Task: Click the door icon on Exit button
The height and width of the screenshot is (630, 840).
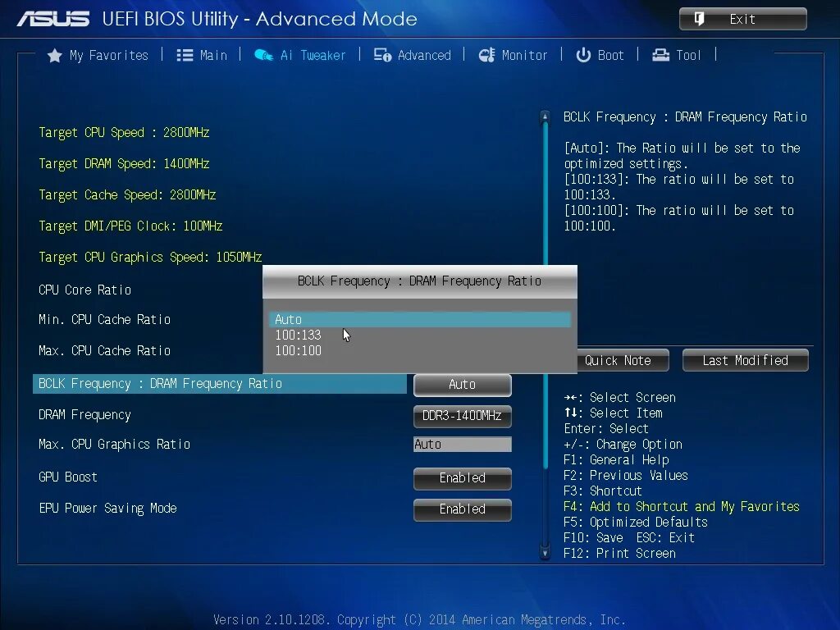Action: coord(699,19)
